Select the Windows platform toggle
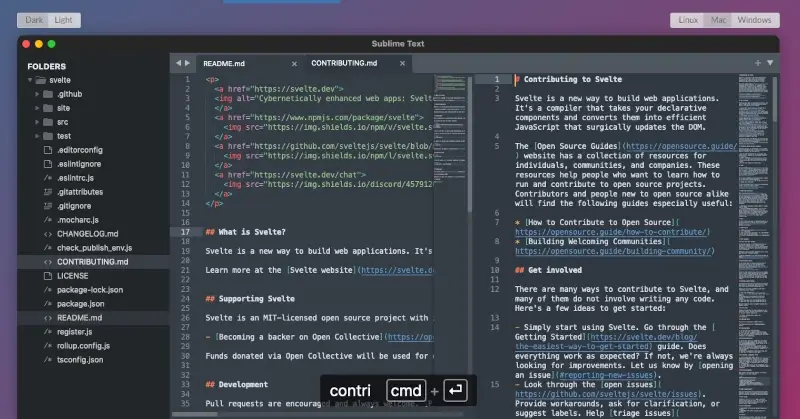This screenshot has height=419, width=800. tap(754, 20)
